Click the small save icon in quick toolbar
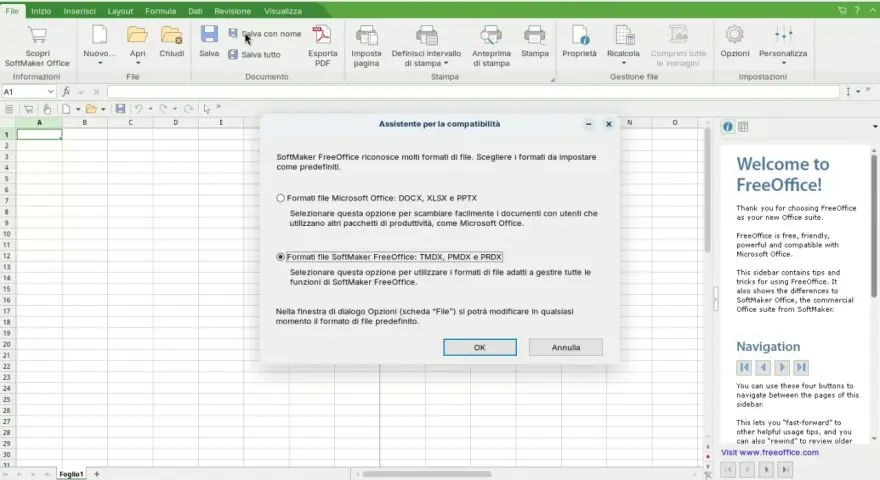 [x=120, y=109]
